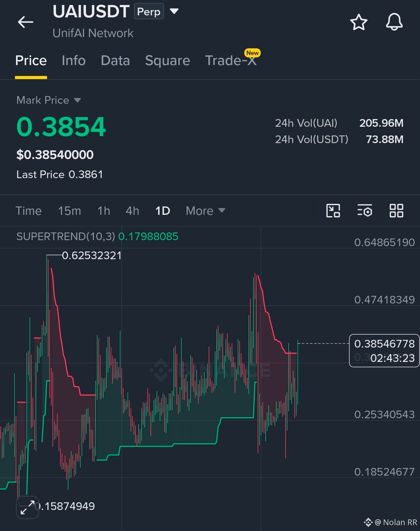The width and height of the screenshot is (420, 531).
Task: Expand the Mark Price dropdown
Action: coord(77,100)
